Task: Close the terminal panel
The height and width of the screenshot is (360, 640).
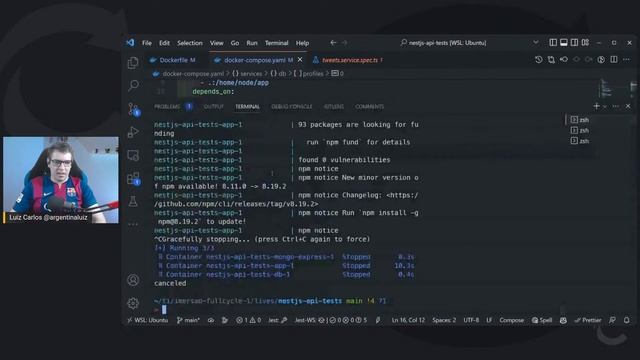Action: (x=628, y=106)
